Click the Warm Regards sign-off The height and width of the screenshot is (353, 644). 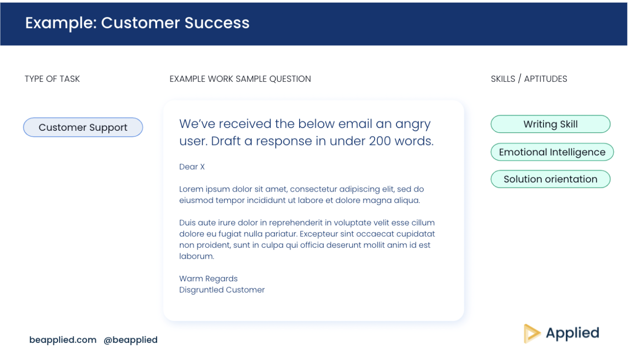click(x=208, y=278)
